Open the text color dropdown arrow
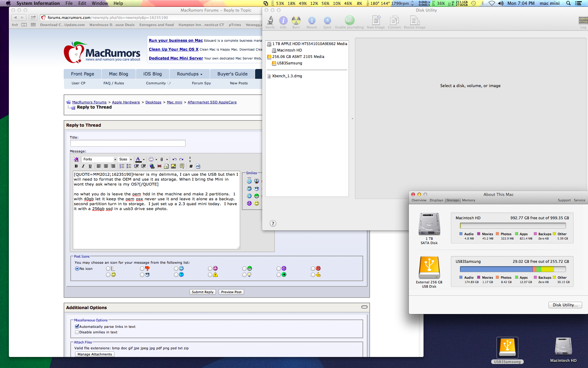 point(144,159)
